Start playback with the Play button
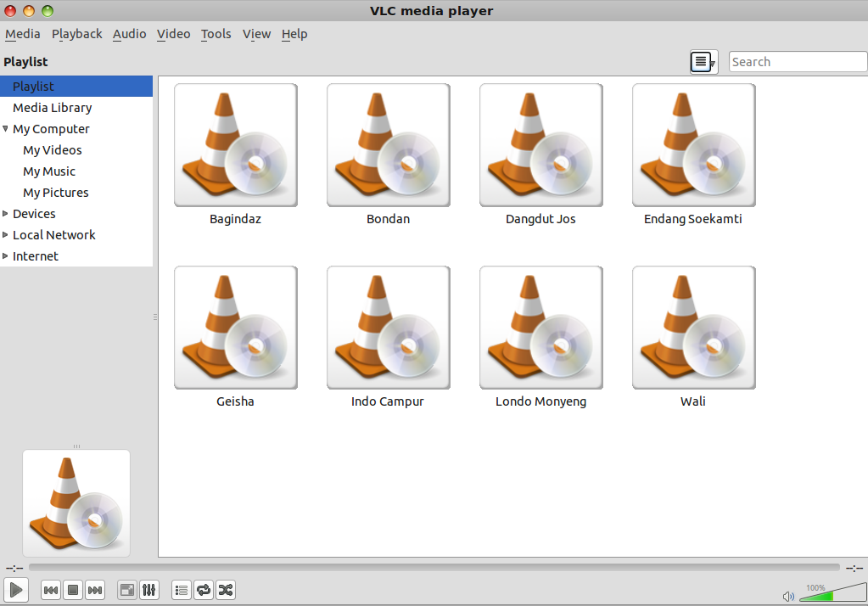This screenshot has width=868, height=606. click(16, 589)
